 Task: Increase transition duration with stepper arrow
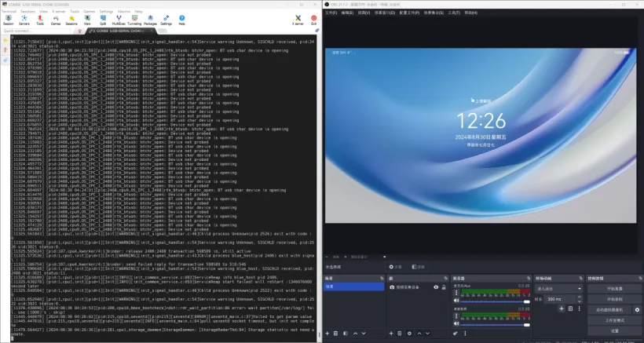(580, 297)
